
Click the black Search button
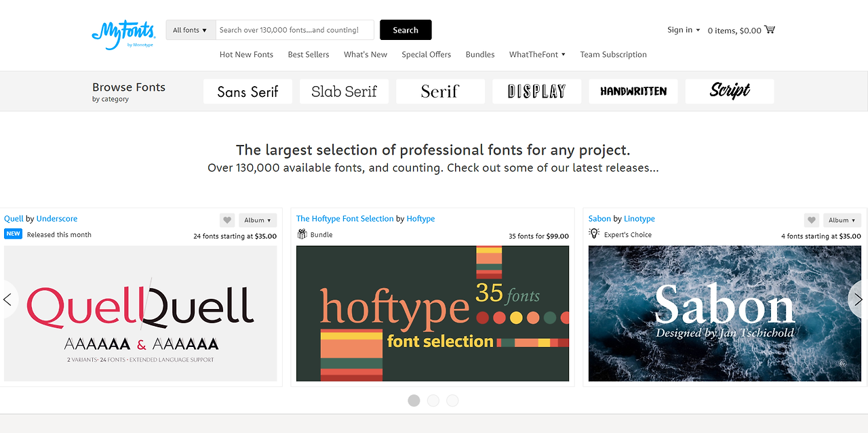(x=406, y=30)
